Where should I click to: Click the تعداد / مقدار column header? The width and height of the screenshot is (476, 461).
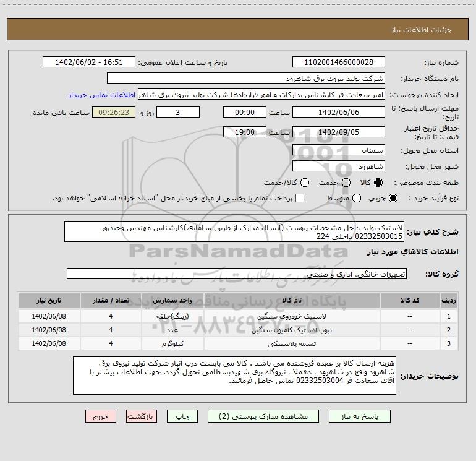(111, 300)
